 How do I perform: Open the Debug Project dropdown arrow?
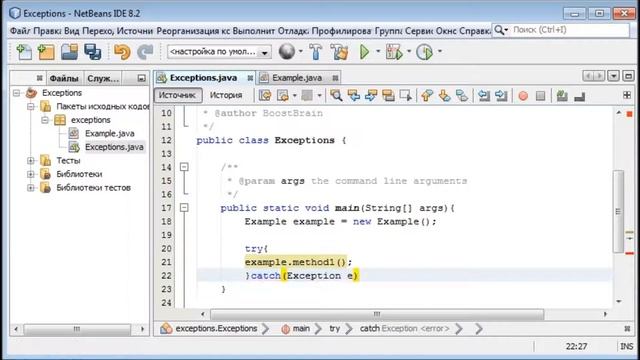(x=409, y=52)
